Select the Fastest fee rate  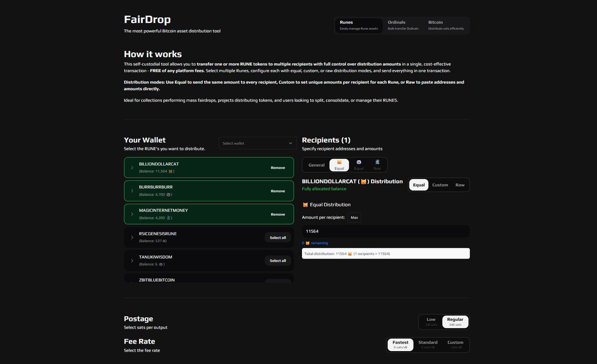pos(400,345)
